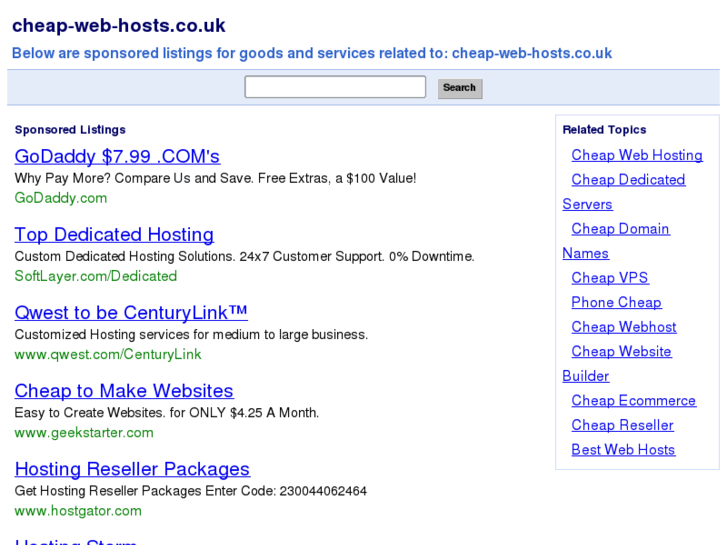Viewport: 727px width, 545px height.
Task: Open Cheap to Make Websites link
Action: pos(124,391)
